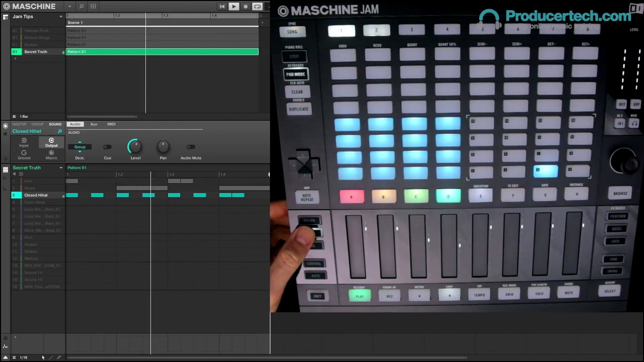This screenshot has width=644, height=362.
Task: Open the browser with the magnifier icon
Action: [x=82, y=7]
